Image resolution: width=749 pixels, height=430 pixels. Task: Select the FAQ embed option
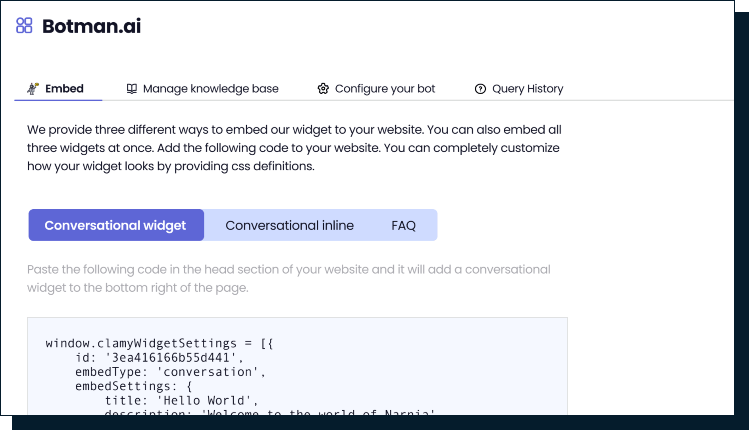(x=403, y=226)
